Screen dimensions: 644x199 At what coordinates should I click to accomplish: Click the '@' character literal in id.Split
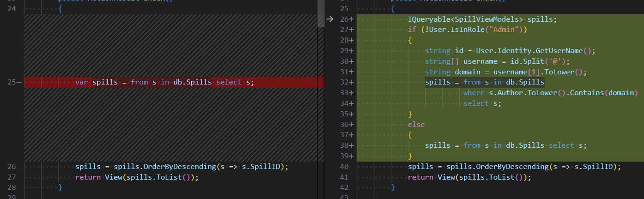tap(555, 61)
